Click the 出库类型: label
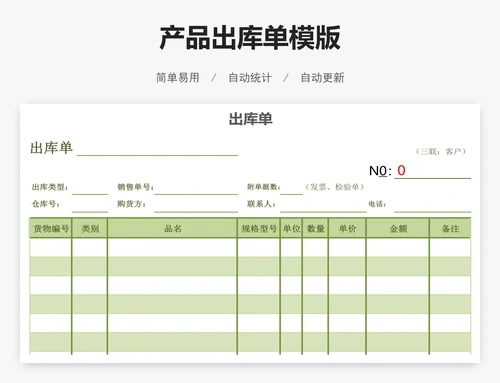This screenshot has width=500, height=383. click(x=50, y=187)
